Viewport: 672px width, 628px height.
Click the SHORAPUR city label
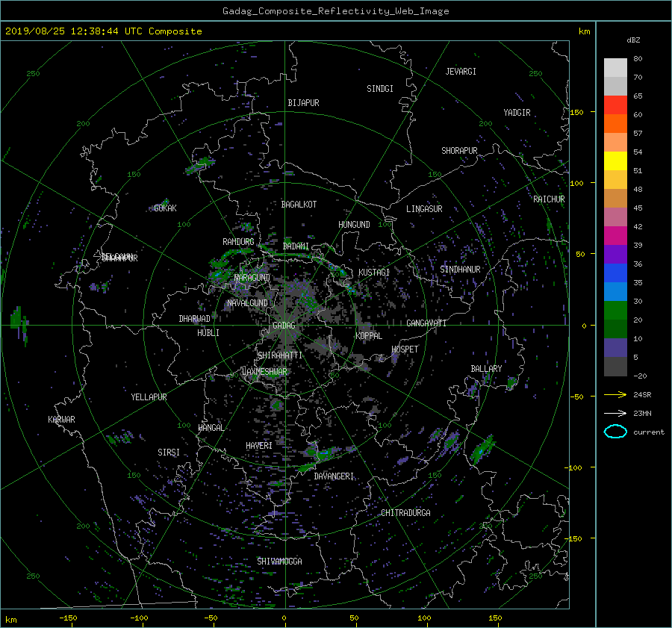459,151
